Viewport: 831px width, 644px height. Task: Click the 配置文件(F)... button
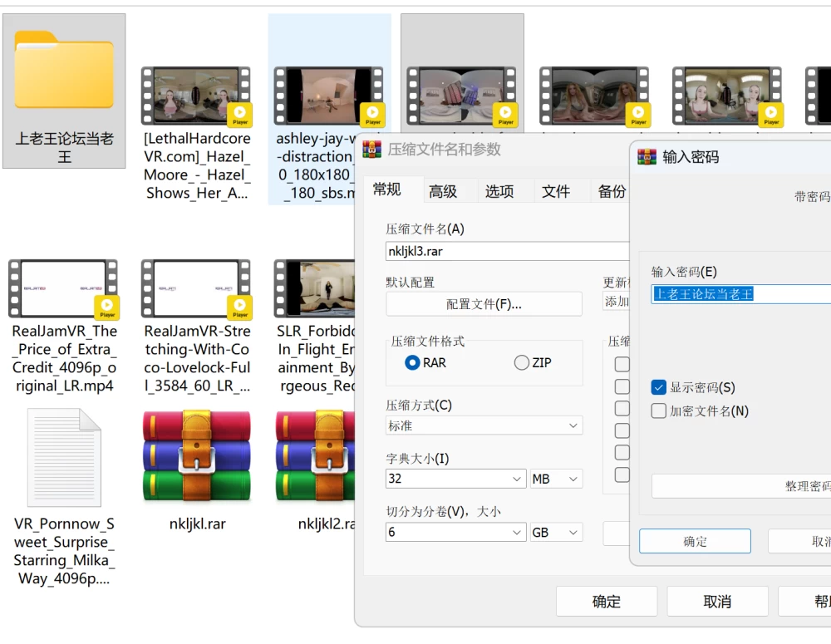point(484,304)
